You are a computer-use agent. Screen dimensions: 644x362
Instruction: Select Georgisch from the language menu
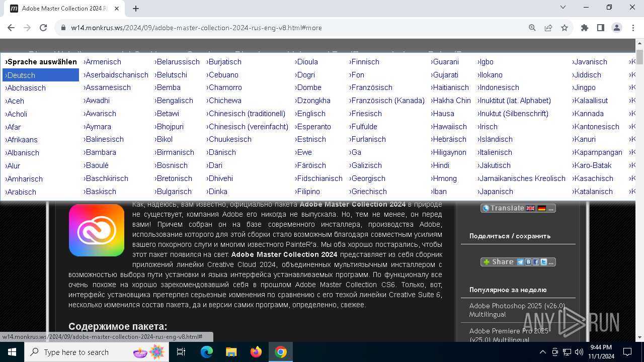[367, 178]
